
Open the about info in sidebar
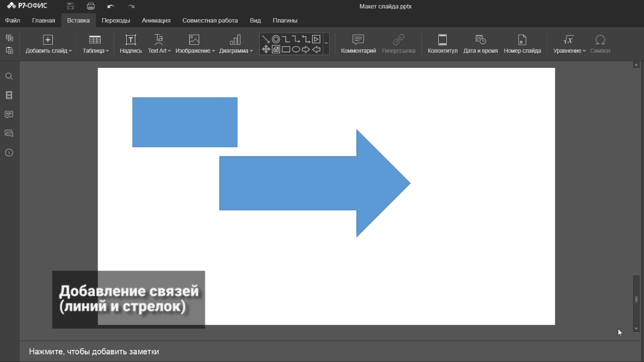click(9, 153)
